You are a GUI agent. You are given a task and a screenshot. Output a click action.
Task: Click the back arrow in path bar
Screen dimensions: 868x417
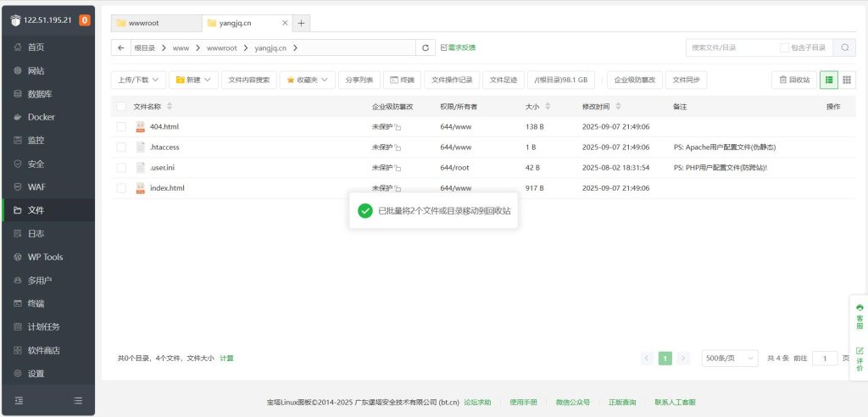coord(120,47)
